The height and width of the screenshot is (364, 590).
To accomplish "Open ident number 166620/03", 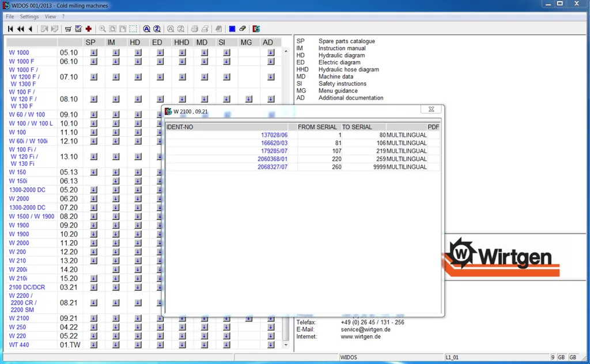I will (x=274, y=143).
